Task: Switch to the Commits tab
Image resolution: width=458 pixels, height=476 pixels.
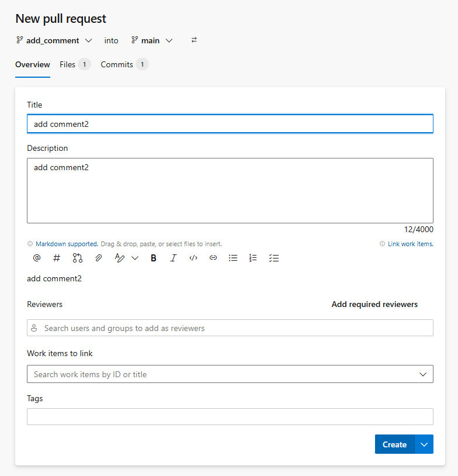Action: [x=117, y=64]
